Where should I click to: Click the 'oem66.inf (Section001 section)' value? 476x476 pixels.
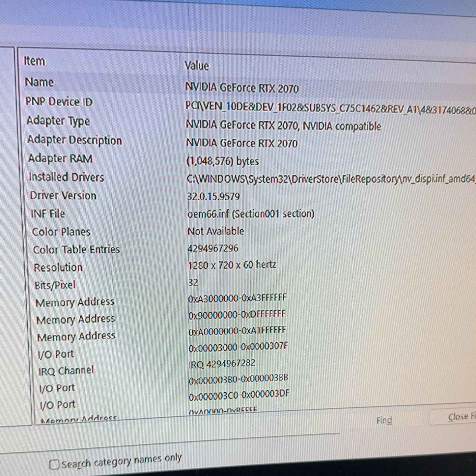[x=251, y=214]
